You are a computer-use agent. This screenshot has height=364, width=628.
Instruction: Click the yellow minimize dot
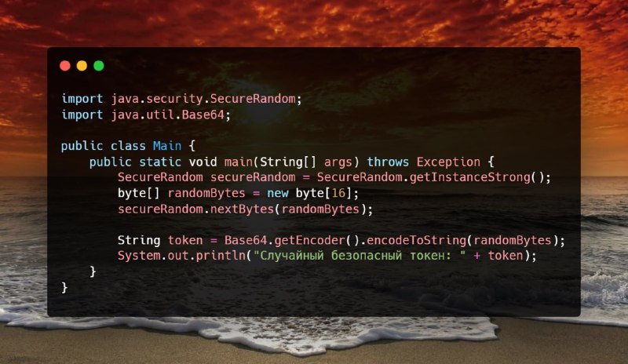pos(82,66)
